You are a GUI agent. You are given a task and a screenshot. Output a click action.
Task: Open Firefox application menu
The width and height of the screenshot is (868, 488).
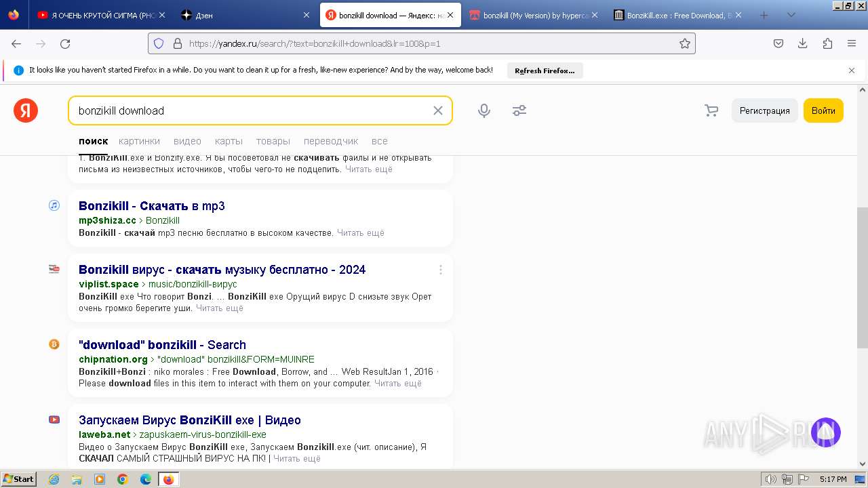click(x=852, y=43)
